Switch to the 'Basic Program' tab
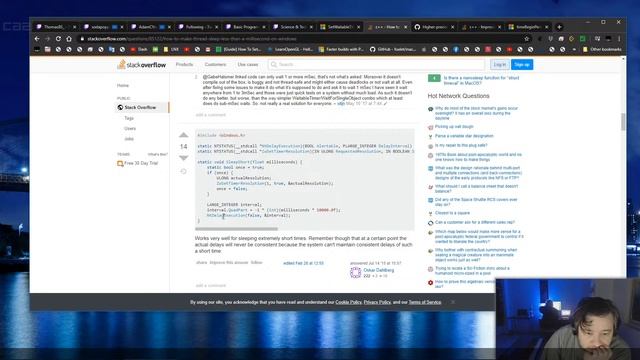This screenshot has height=360, width=640. pyautogui.click(x=245, y=27)
